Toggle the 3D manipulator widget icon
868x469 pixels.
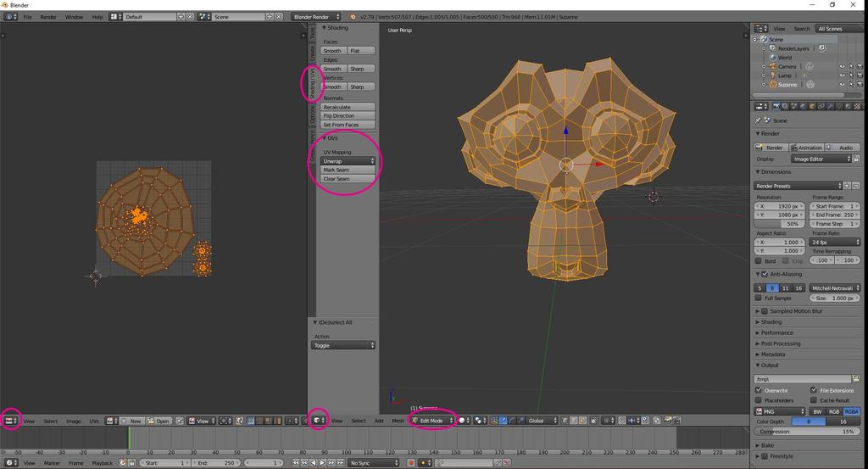point(493,421)
